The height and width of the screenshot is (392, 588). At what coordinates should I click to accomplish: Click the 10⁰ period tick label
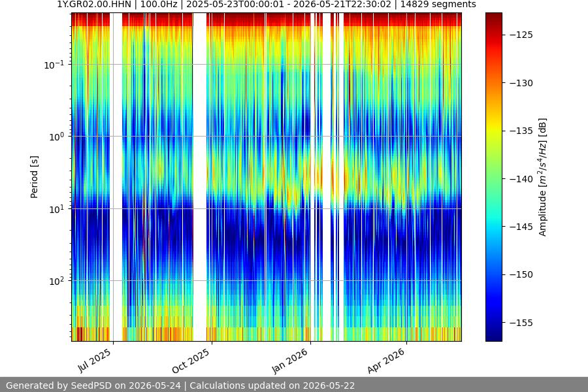(57, 137)
